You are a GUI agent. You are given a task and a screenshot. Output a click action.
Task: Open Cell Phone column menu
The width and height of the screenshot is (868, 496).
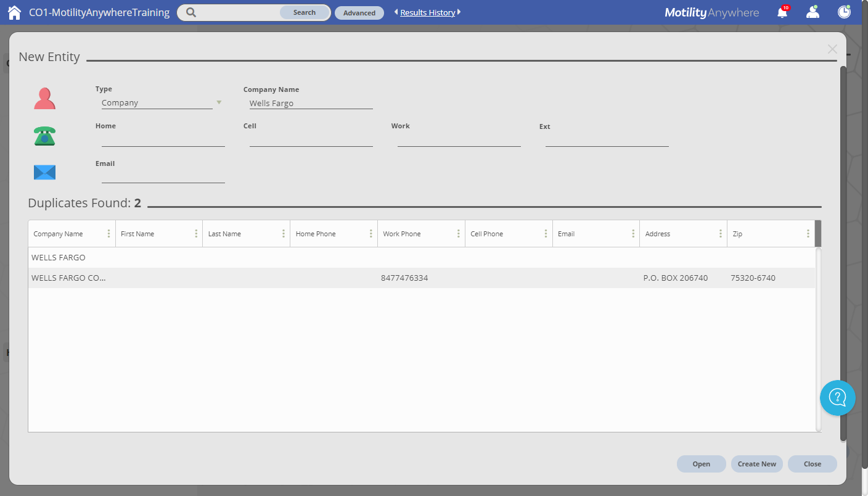click(x=546, y=234)
